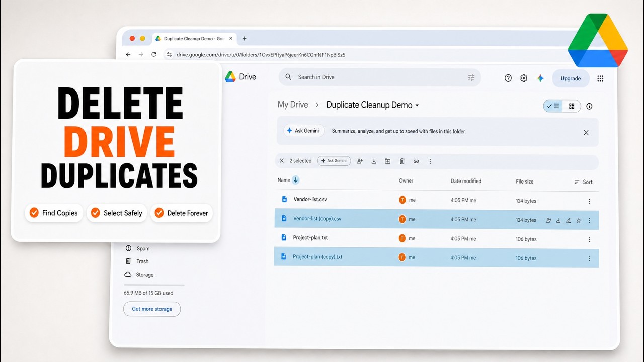Share Vendor-list (copy).csv from the row icon

coord(548,220)
